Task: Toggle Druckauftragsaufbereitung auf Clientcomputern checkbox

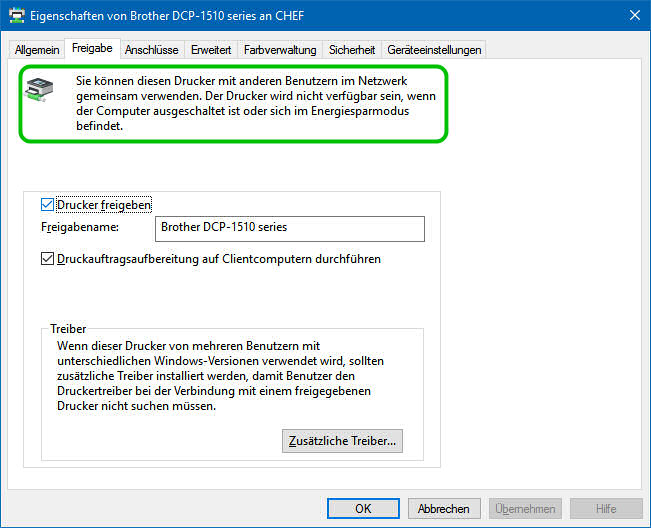Action: coord(47,259)
